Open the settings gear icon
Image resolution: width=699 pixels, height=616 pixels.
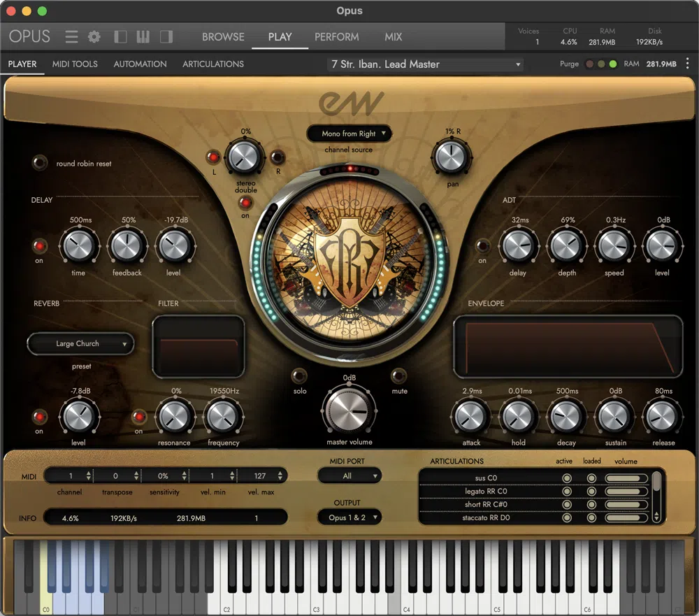pyautogui.click(x=94, y=36)
